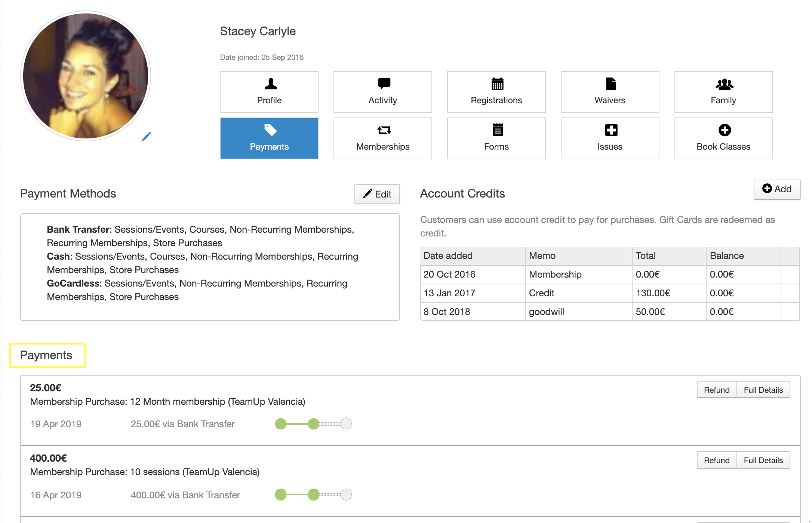The image size is (812, 523).
Task: Click Stacey Carlyle's profile photo
Action: point(86,76)
